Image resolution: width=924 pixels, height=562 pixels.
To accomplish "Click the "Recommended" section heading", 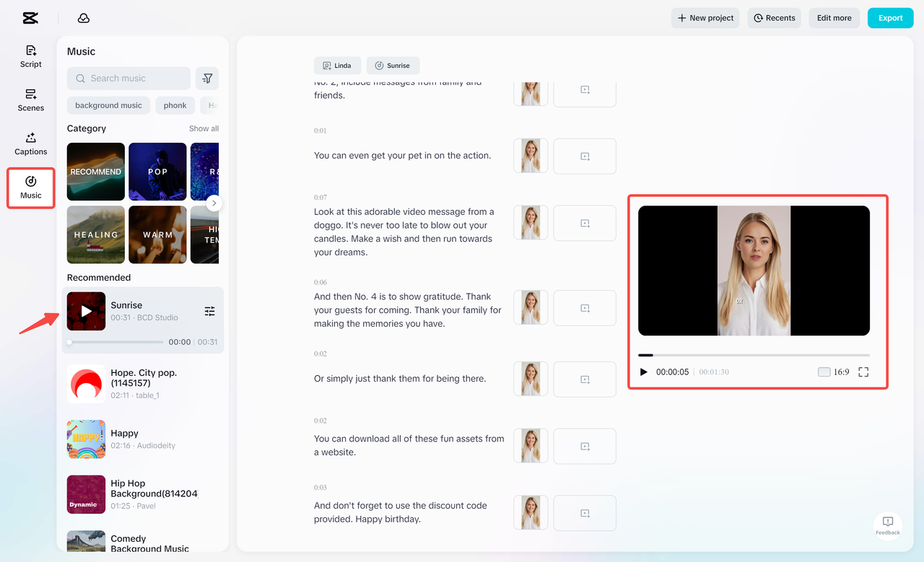I will pyautogui.click(x=99, y=278).
